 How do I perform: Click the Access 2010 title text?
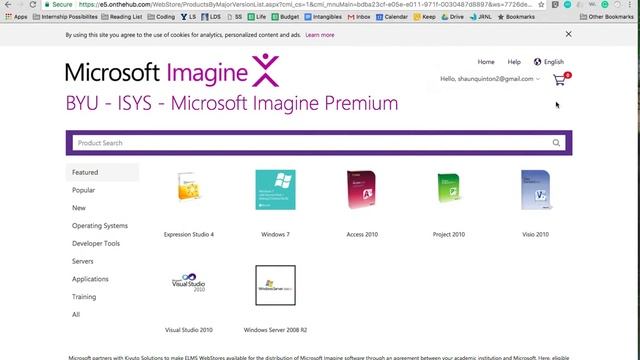click(x=362, y=235)
